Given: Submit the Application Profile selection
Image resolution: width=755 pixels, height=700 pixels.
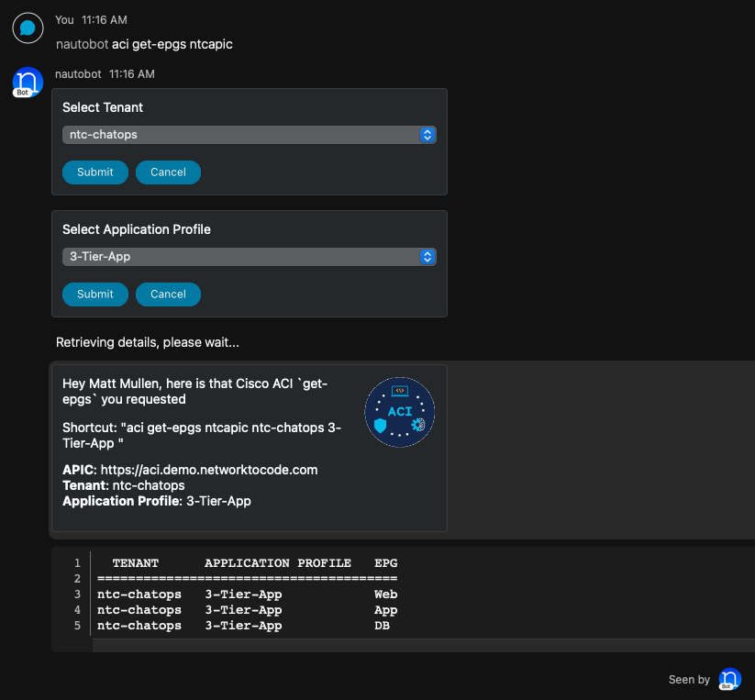Looking at the screenshot, I should [x=95, y=294].
